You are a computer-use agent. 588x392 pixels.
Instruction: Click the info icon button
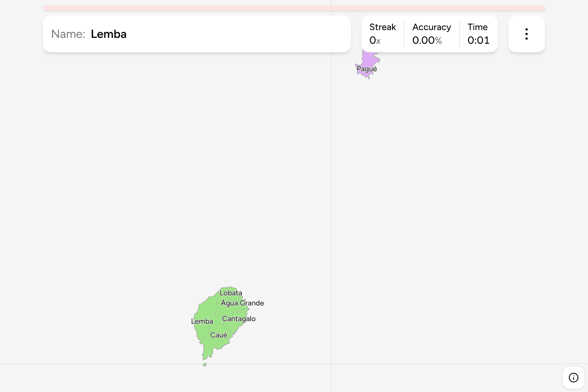click(x=573, y=378)
